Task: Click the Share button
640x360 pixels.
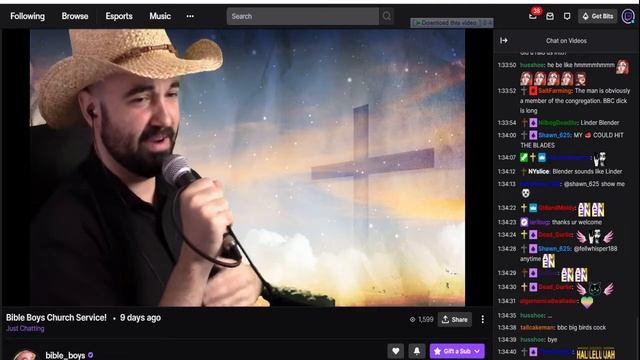Action: (455, 320)
